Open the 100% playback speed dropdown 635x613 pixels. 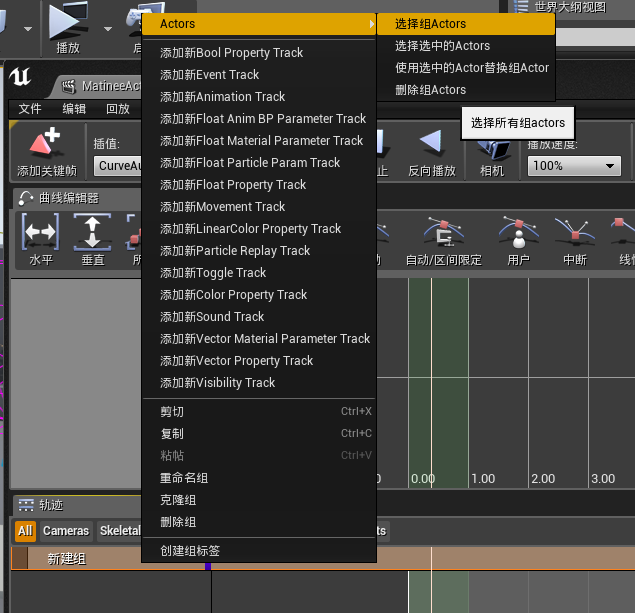click(x=574, y=166)
